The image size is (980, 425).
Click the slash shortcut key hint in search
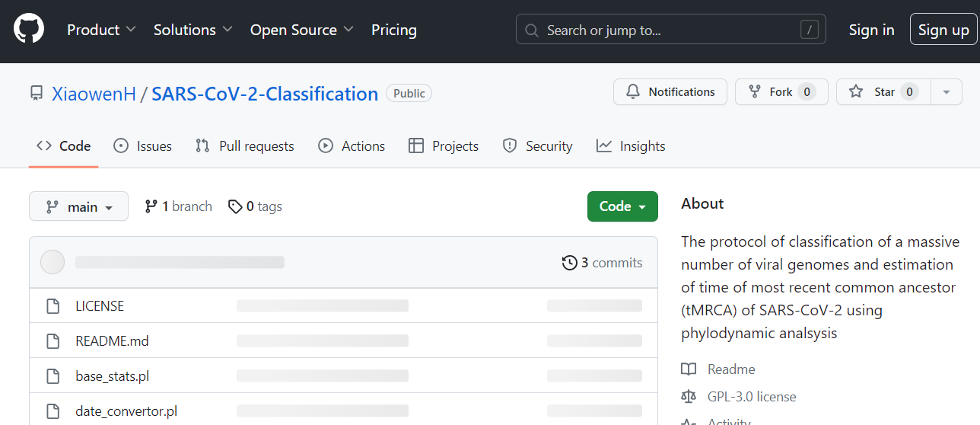(810, 30)
